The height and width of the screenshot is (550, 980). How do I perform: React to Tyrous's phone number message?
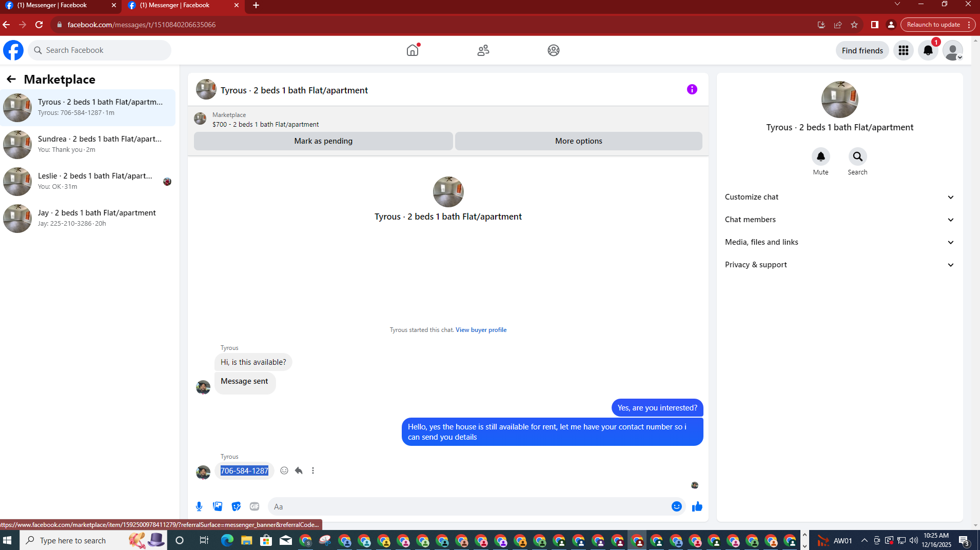(x=284, y=470)
